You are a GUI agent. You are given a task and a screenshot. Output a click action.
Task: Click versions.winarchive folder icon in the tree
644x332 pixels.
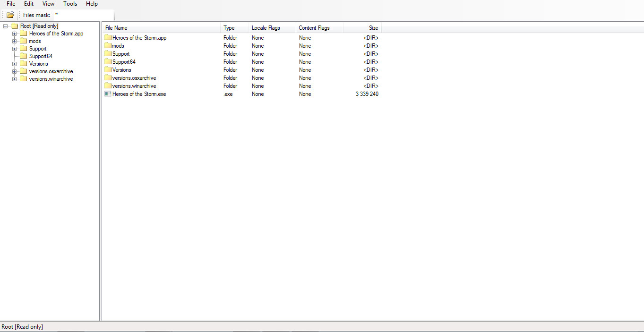coord(23,79)
